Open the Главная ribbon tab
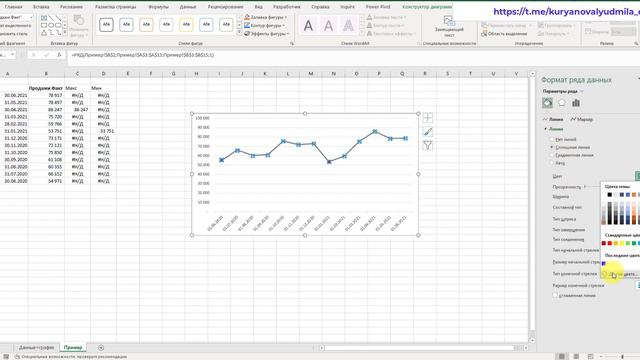Image resolution: width=640 pixels, height=360 pixels. (13, 7)
